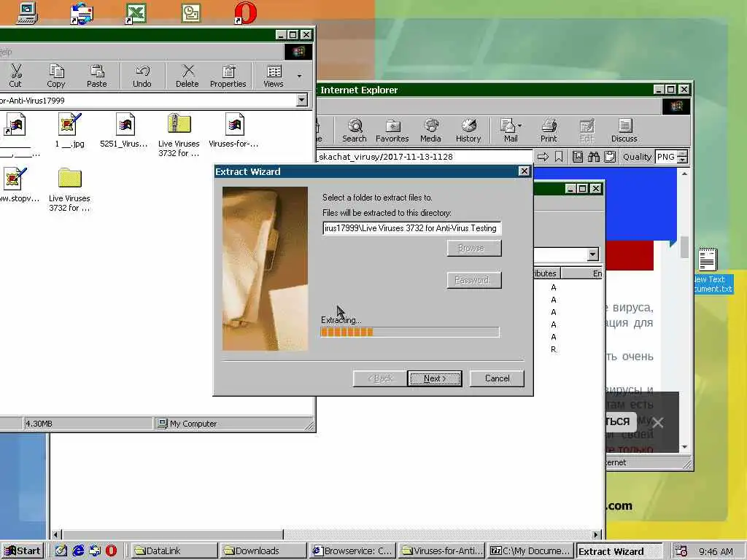Click the Paste toolbar icon
747x560 pixels.
pos(97,76)
